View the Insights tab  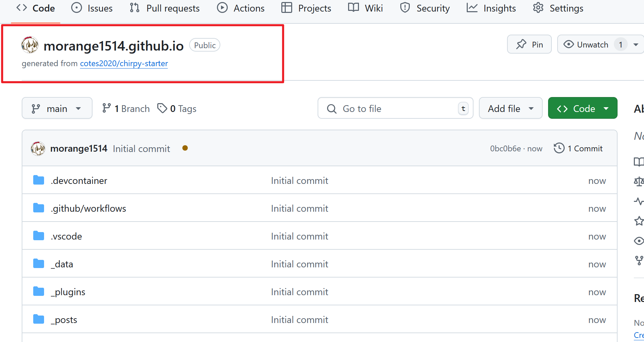[x=491, y=8]
